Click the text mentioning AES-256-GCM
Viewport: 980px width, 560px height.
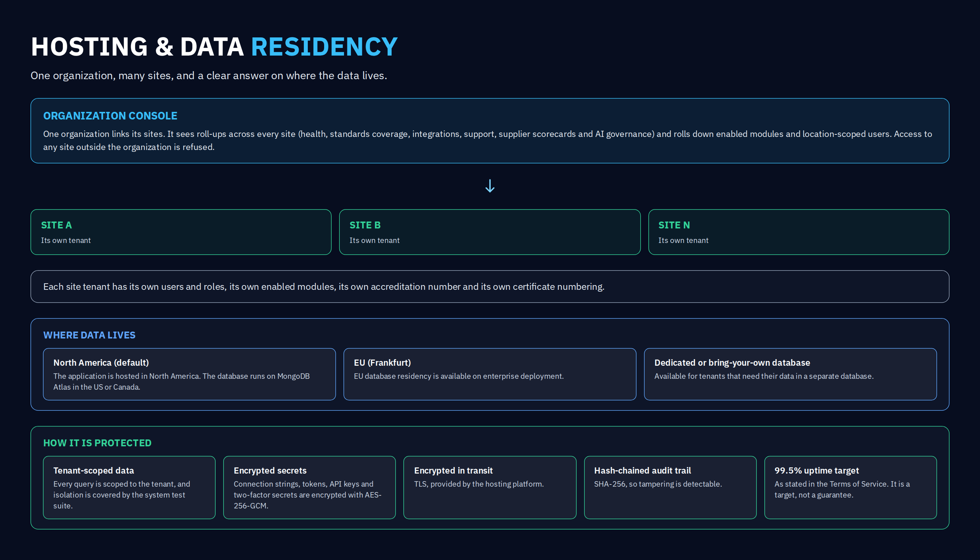pyautogui.click(x=307, y=495)
